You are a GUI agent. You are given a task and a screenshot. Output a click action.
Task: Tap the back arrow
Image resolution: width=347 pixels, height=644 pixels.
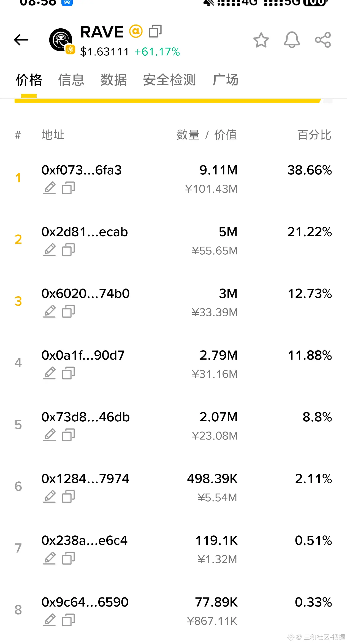pyautogui.click(x=21, y=40)
